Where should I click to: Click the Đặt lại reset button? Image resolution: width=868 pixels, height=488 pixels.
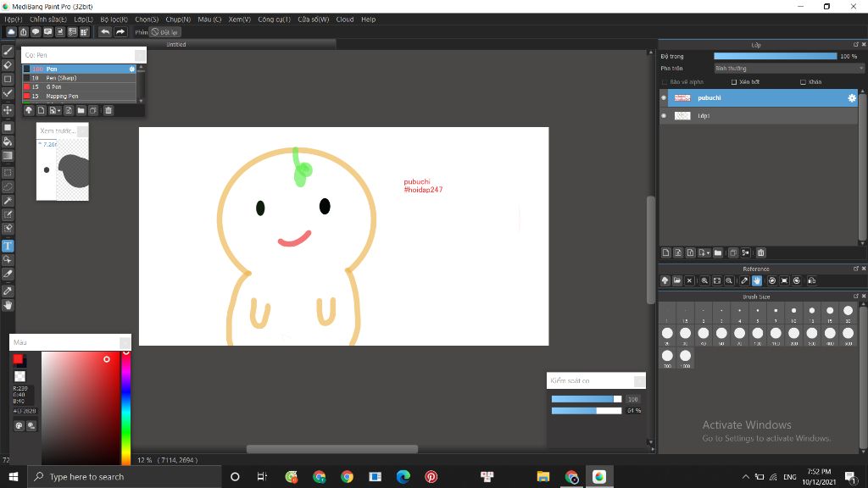pos(164,32)
